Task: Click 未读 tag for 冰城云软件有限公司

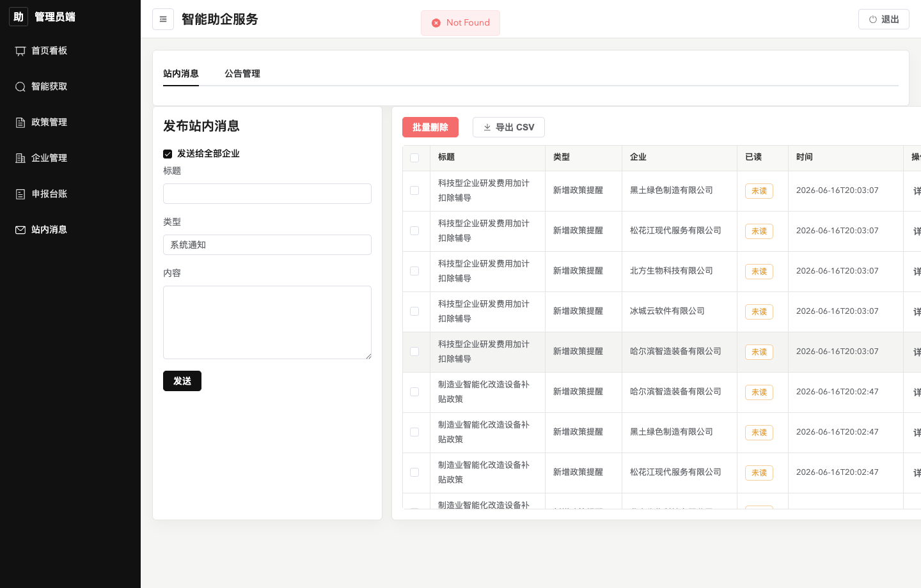Action: (759, 312)
